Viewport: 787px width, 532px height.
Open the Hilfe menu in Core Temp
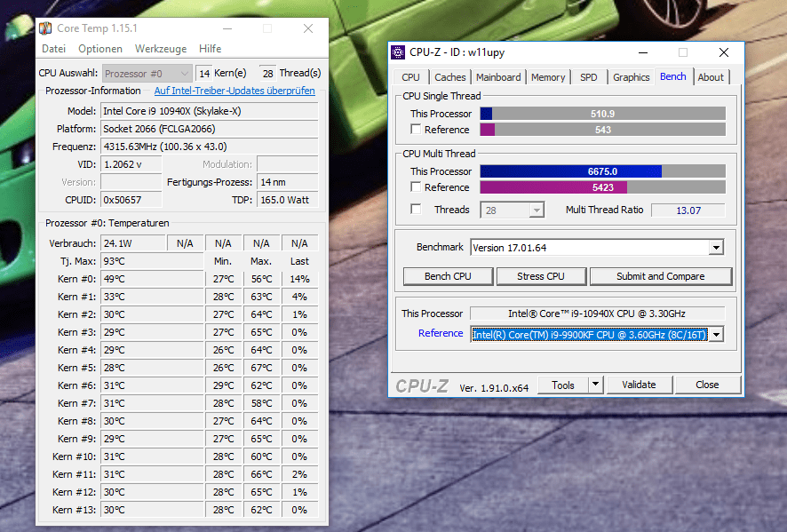(x=211, y=49)
